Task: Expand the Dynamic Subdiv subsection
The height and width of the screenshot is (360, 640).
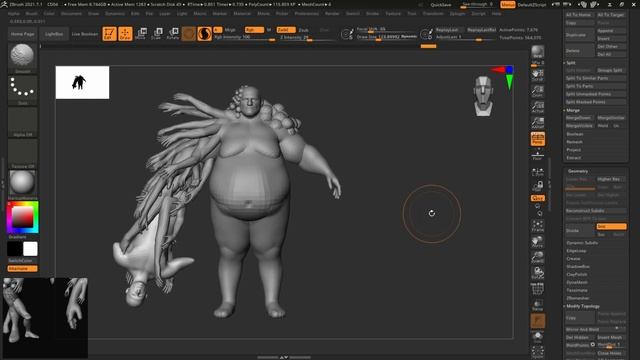Action: (x=582, y=242)
